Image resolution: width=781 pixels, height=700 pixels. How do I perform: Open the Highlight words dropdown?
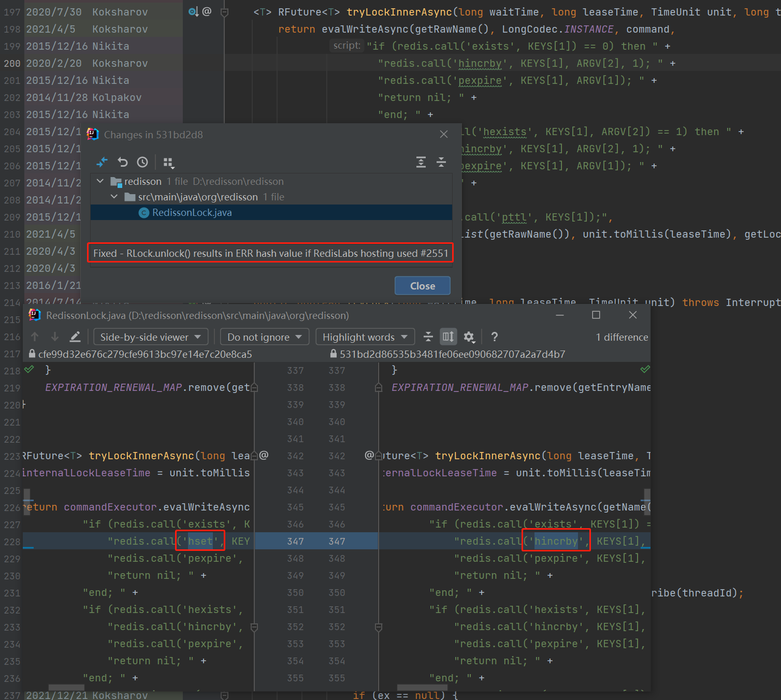click(x=365, y=337)
